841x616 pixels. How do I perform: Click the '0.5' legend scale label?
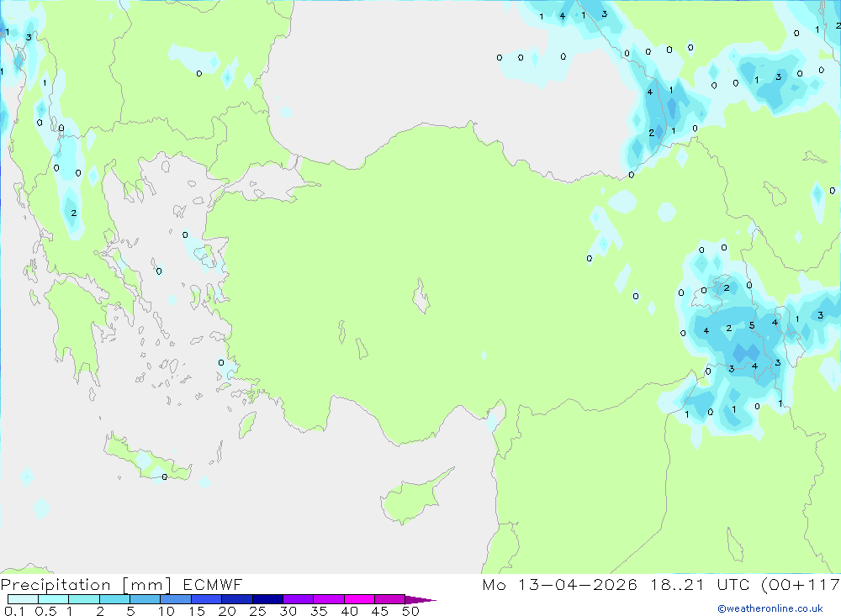tap(45, 611)
